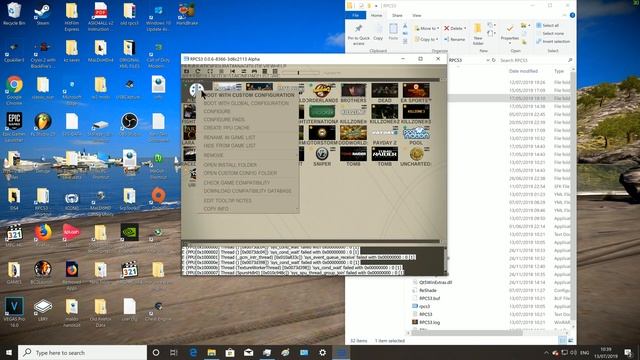Screen dimensions: 640x360
Task: Select the Epic Games Launcher desktop icon
Action: (14, 127)
